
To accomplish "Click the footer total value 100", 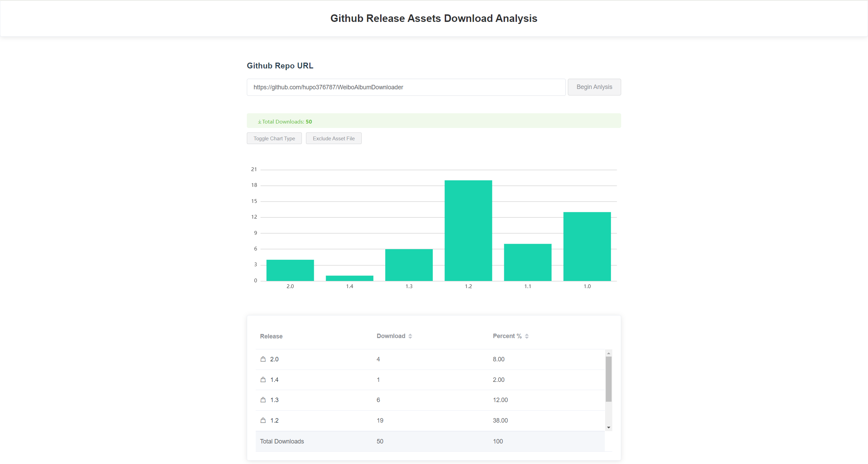I will [x=498, y=441].
